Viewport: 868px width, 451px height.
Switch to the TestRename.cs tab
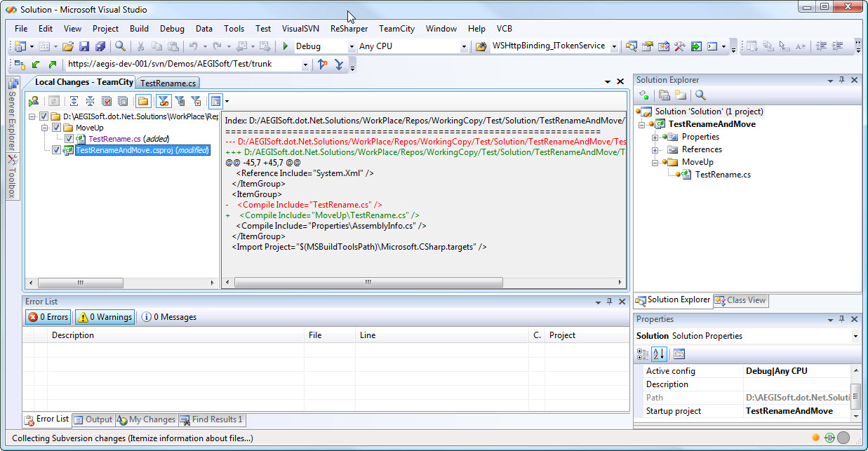tap(168, 83)
